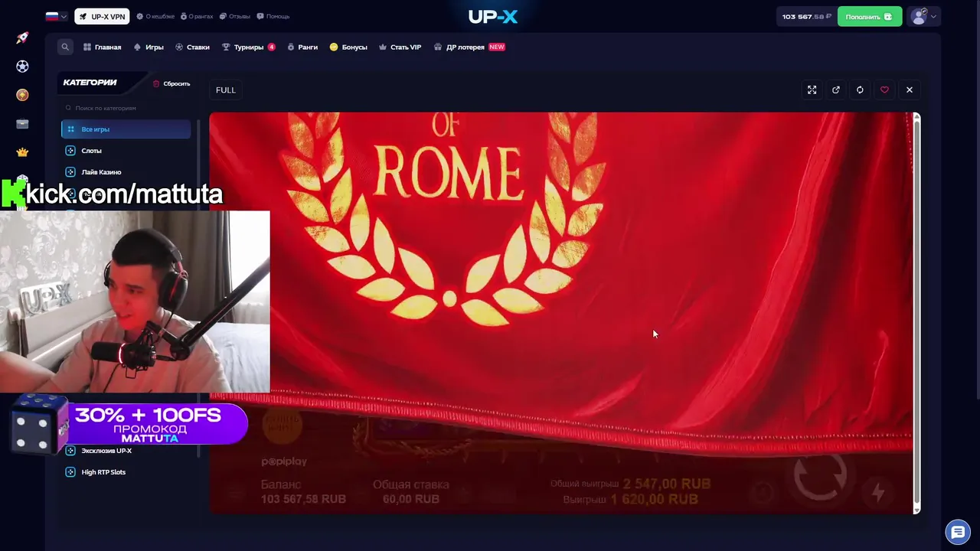Open the Игры menu item
980x551 pixels.
[149, 47]
